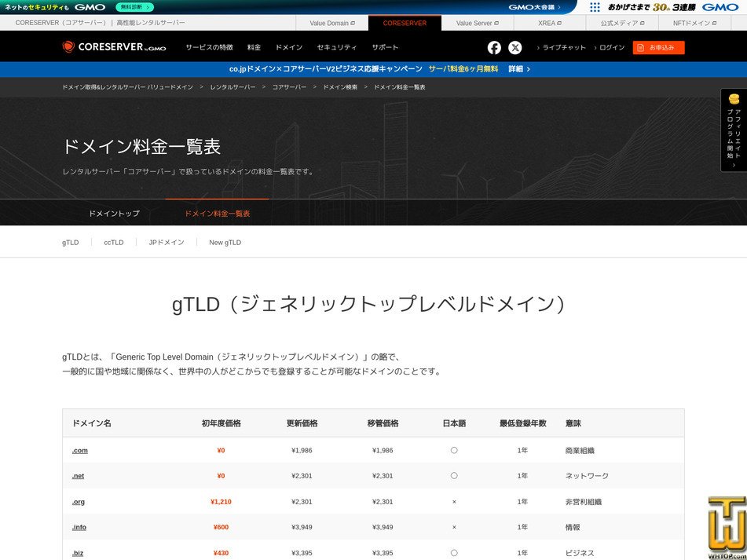Open the GMO大会議 link
Viewport: 747px width, 560px height.
(x=534, y=7)
